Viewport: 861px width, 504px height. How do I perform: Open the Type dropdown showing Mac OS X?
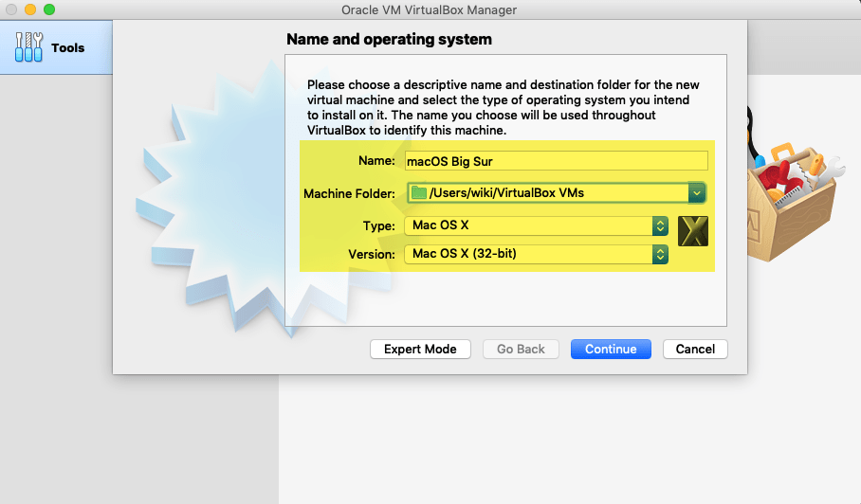pyautogui.click(x=537, y=225)
